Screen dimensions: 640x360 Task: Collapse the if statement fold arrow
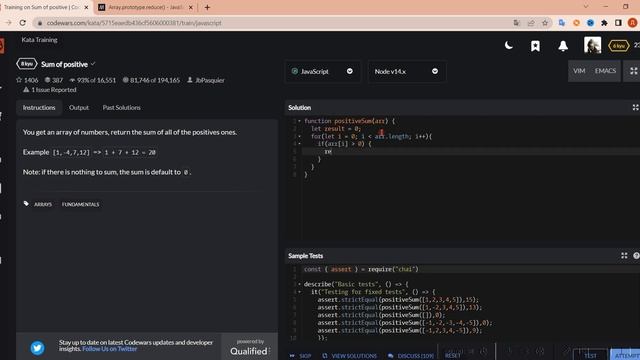click(x=299, y=144)
